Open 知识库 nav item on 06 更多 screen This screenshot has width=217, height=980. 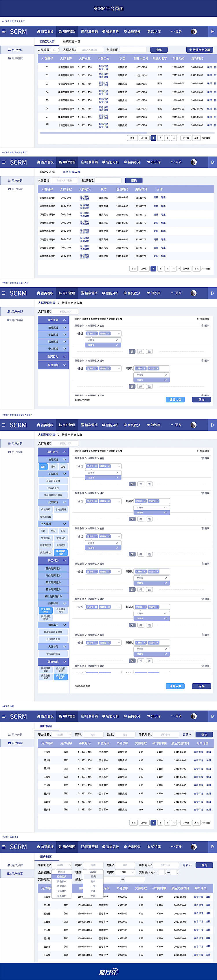coord(154,847)
